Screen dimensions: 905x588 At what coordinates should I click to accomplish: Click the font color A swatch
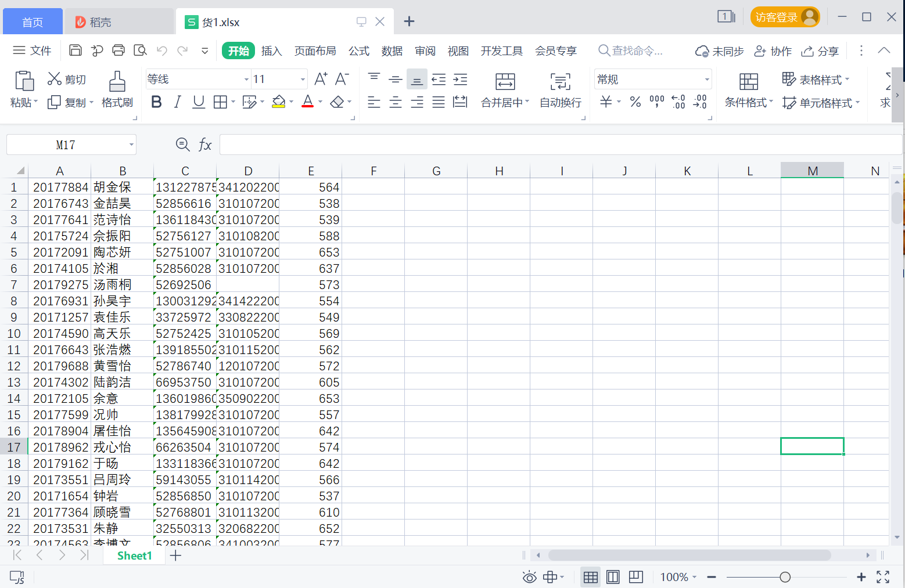pyautogui.click(x=308, y=102)
